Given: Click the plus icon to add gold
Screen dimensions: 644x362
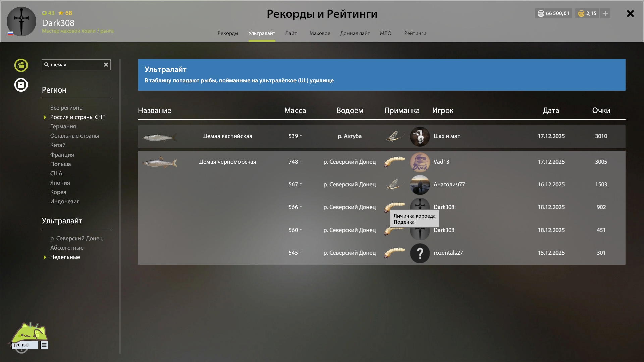Looking at the screenshot, I should tap(605, 13).
